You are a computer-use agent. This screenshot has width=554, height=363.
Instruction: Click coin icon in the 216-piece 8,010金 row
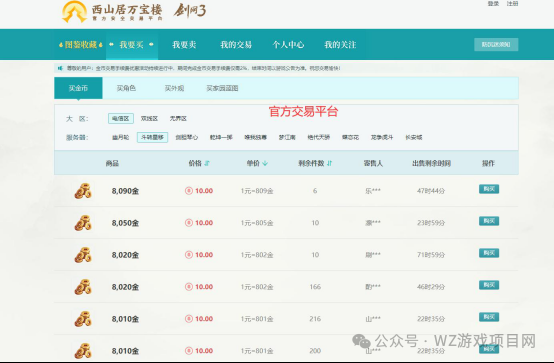pos(83,319)
